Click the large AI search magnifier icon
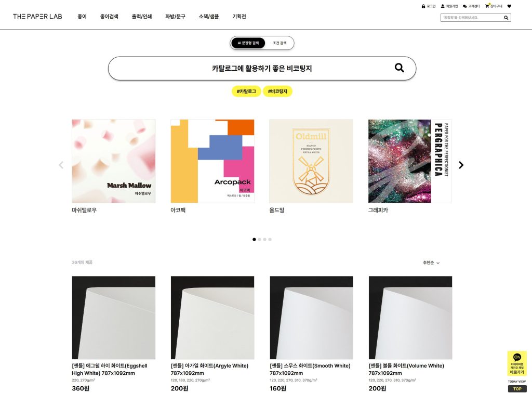The image size is (532, 393). coord(400,68)
